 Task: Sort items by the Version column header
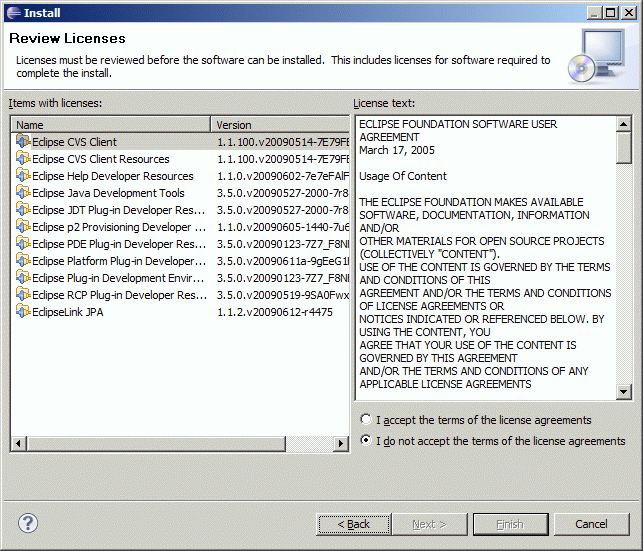280,125
